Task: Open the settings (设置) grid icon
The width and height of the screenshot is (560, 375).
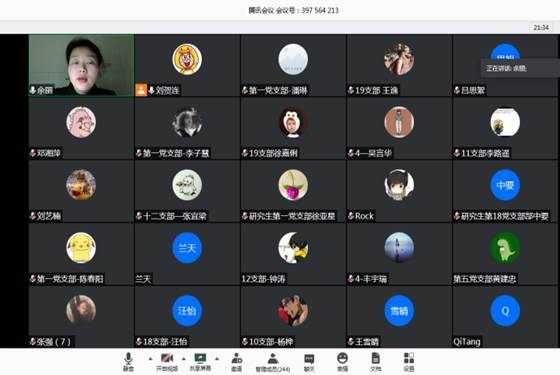Action: pos(409,361)
